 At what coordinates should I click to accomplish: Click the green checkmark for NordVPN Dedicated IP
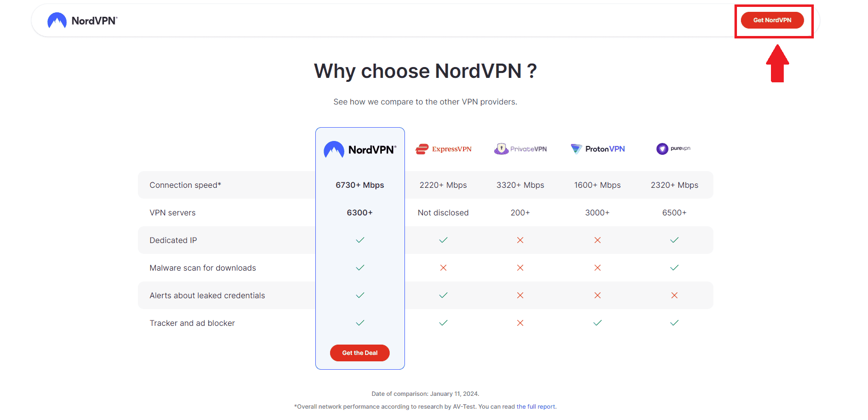pos(360,240)
